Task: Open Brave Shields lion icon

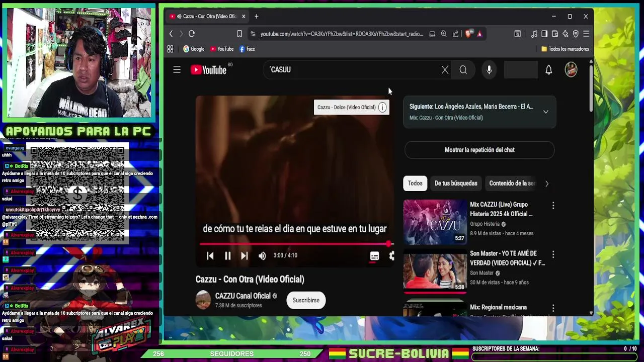Action: (468, 34)
